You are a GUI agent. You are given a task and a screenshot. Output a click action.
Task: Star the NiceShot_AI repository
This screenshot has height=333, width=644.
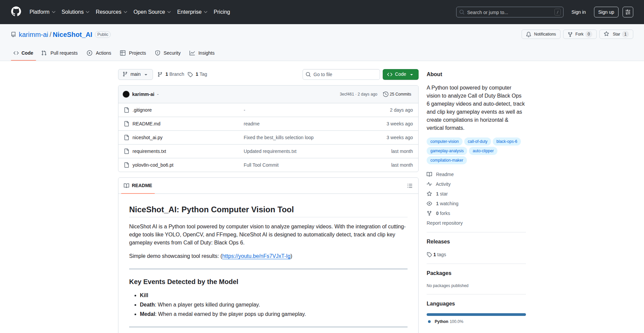click(616, 34)
